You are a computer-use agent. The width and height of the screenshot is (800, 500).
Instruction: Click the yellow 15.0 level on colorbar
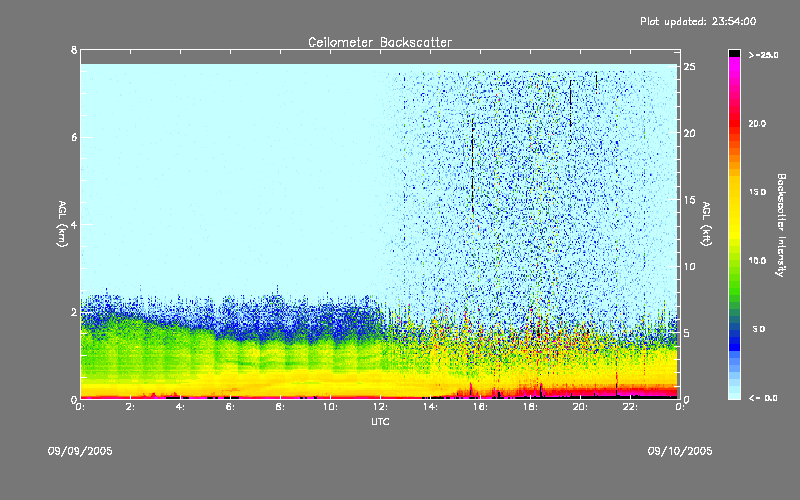click(734, 192)
